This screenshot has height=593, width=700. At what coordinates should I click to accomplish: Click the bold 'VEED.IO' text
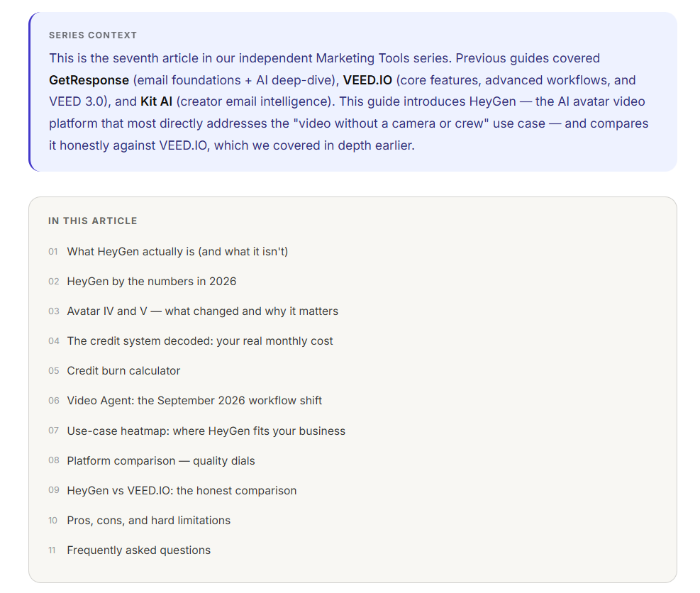[x=367, y=80]
